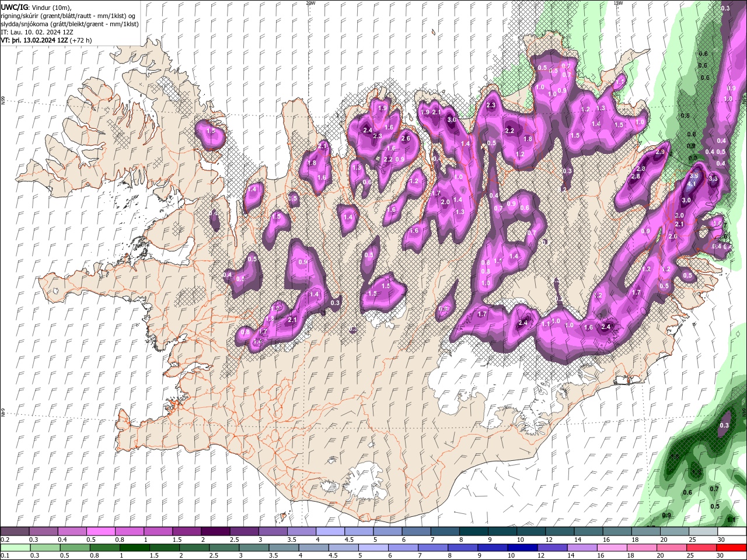Click the 25 swatch in the lower rain scale
This screenshot has height=560, width=747.
pyautogui.click(x=701, y=547)
